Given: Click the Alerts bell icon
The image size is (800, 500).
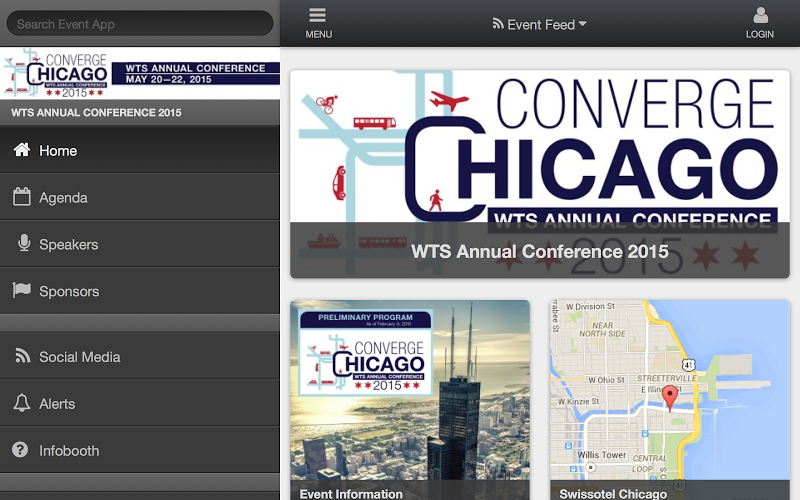Looking at the screenshot, I should 21,403.
